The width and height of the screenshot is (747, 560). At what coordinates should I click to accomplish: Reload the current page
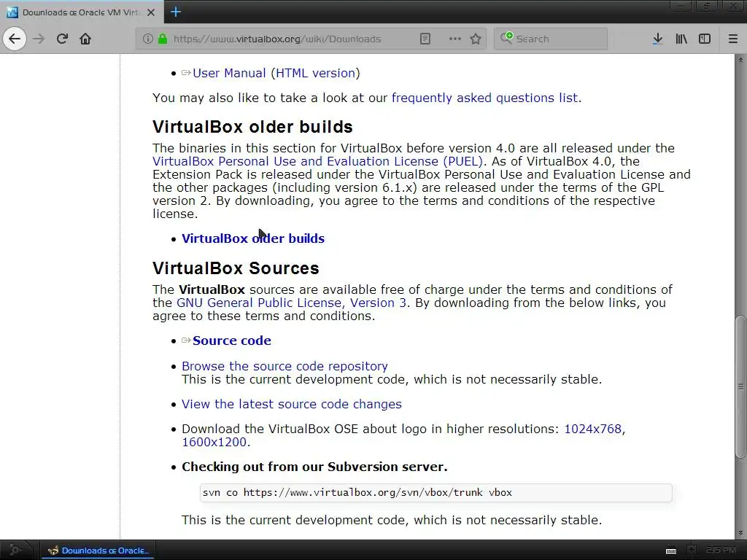coord(62,39)
